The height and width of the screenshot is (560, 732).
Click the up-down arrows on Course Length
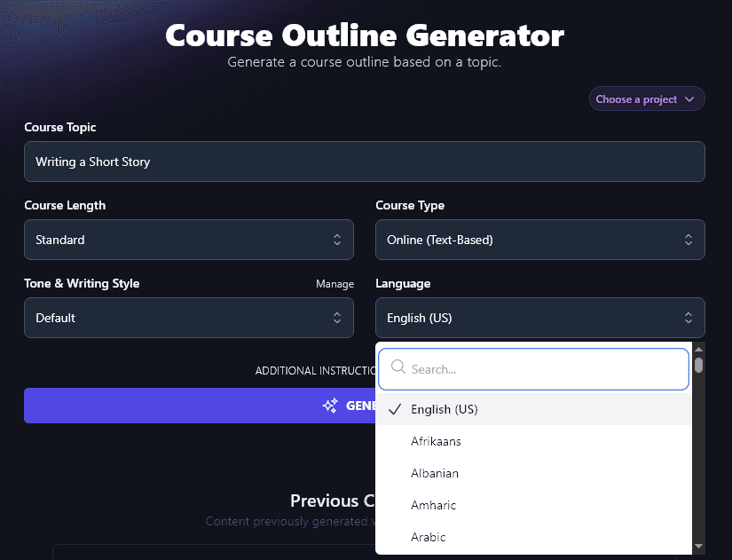point(337,240)
